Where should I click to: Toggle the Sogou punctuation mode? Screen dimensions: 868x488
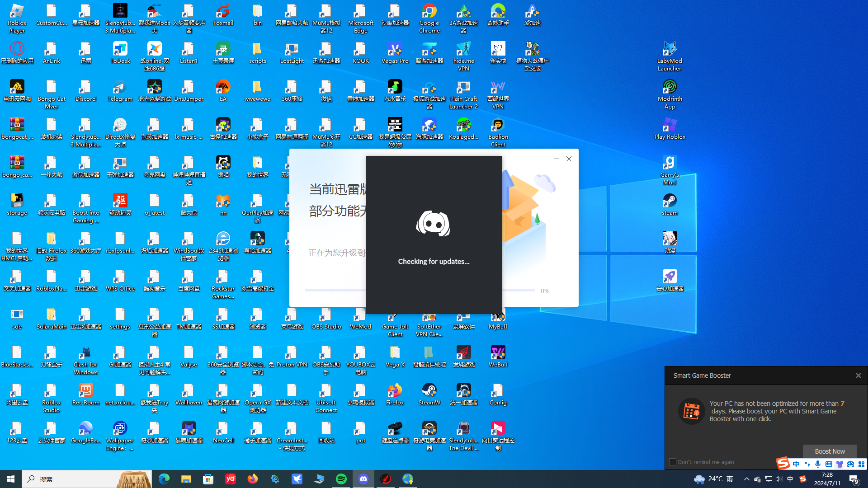[x=807, y=464]
